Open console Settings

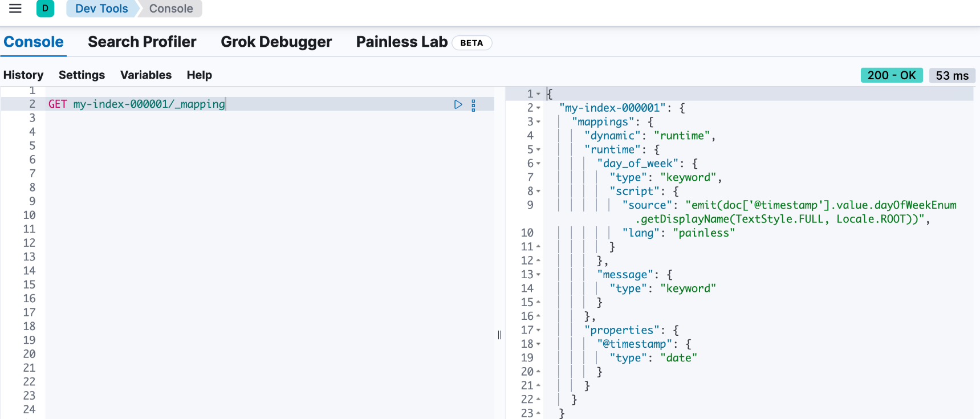coord(82,75)
